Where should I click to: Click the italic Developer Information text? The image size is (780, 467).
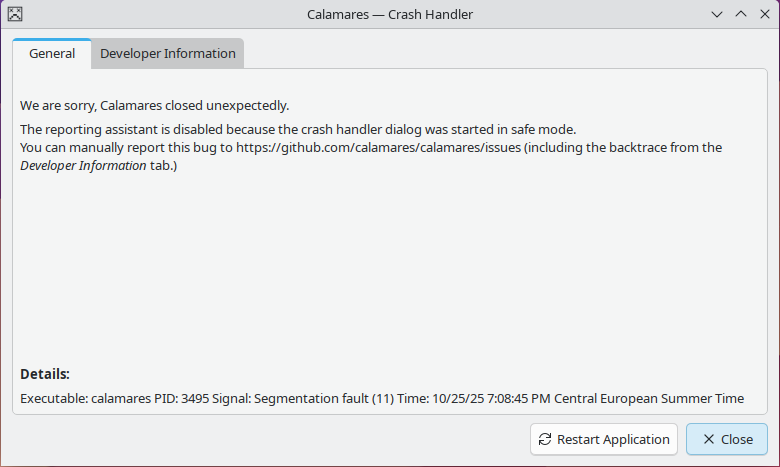[83, 166]
